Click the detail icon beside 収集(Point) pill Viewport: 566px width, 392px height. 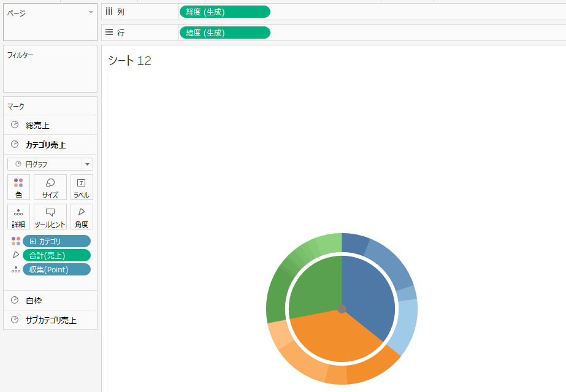(15, 270)
